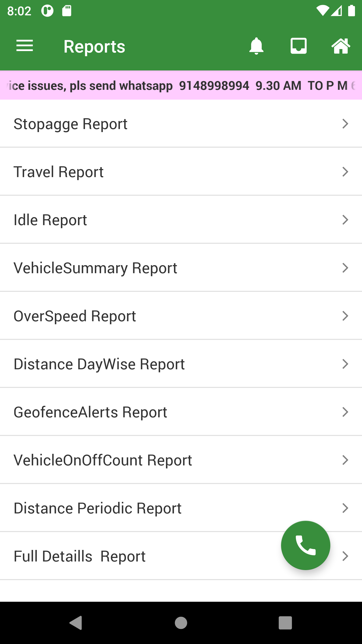Expand Stopagge Report chevron arrow
Screen dimensions: 362x644
click(x=345, y=124)
